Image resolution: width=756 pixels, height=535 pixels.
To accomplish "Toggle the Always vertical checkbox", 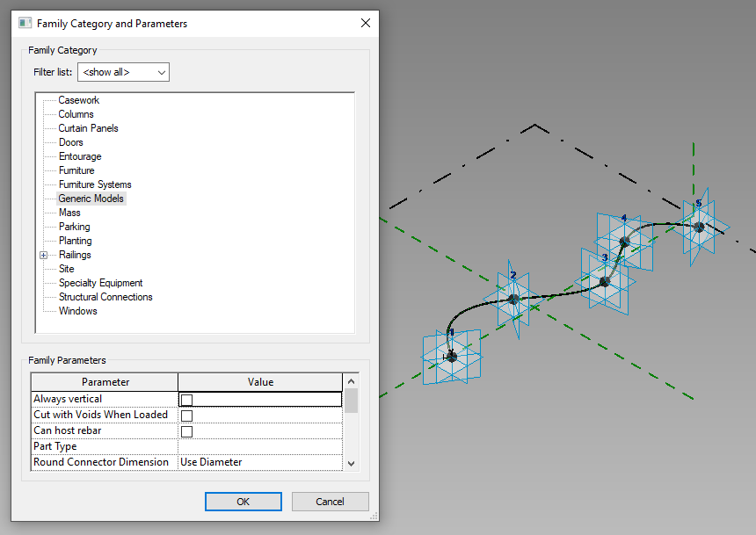I will 186,400.
